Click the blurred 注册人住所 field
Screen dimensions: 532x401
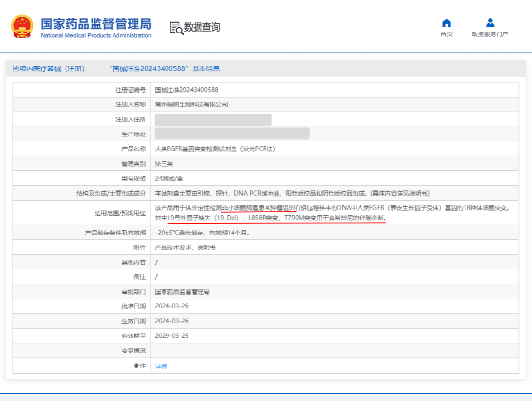(213, 119)
